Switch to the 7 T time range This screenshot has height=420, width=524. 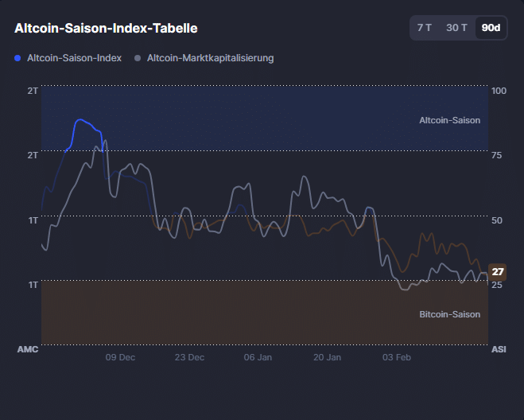pyautogui.click(x=425, y=28)
